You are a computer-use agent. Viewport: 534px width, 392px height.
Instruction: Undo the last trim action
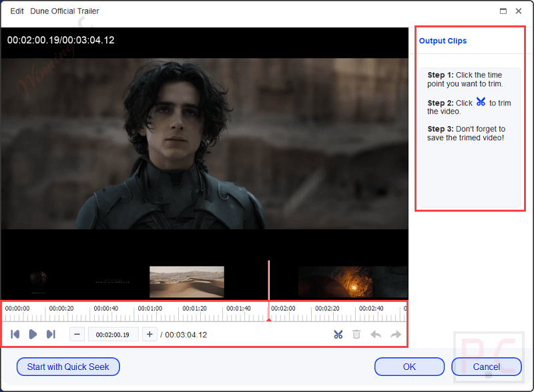[x=376, y=335]
